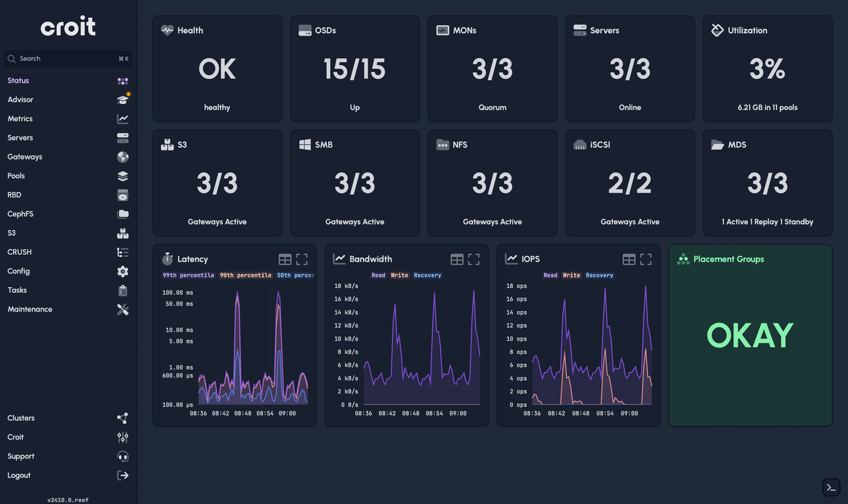The height and width of the screenshot is (504, 848).
Task: Click the Advisor graduation cap icon
Action: (123, 100)
